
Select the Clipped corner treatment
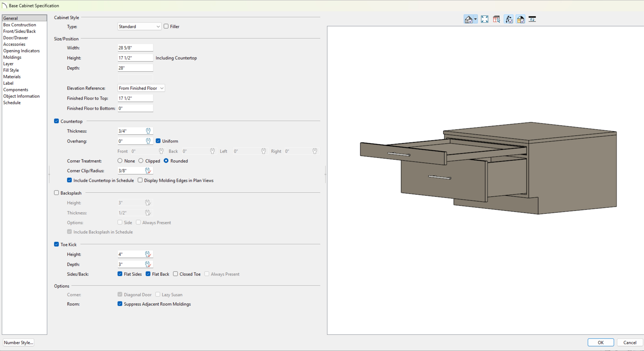click(x=141, y=161)
